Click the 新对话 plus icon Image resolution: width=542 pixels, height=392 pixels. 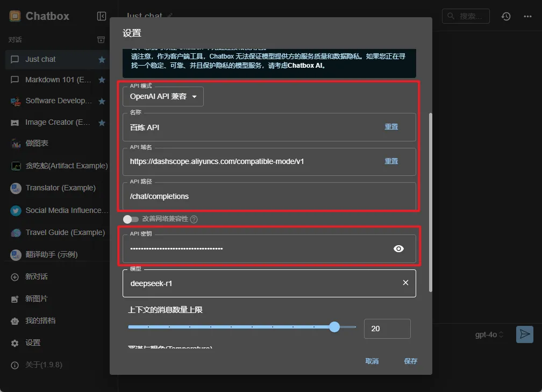coord(15,277)
